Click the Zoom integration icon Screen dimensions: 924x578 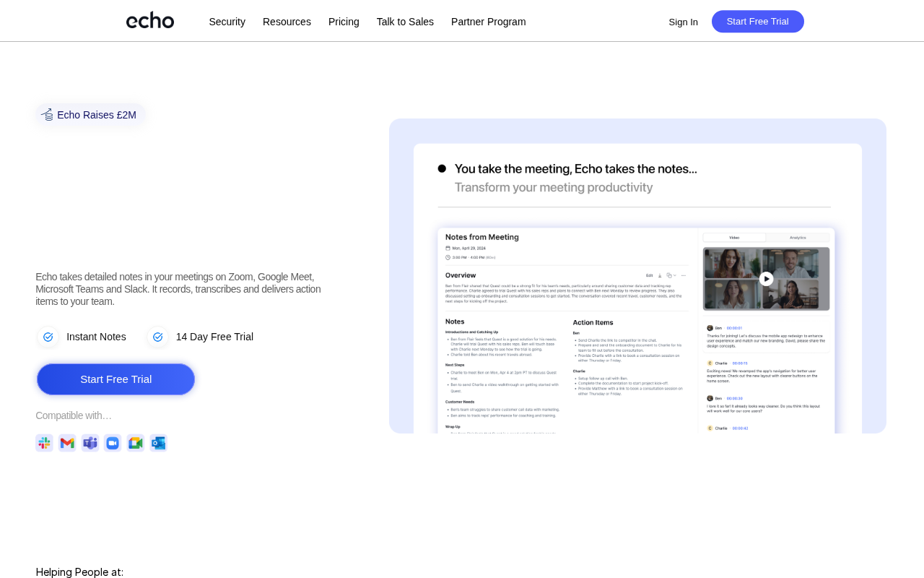pos(113,443)
